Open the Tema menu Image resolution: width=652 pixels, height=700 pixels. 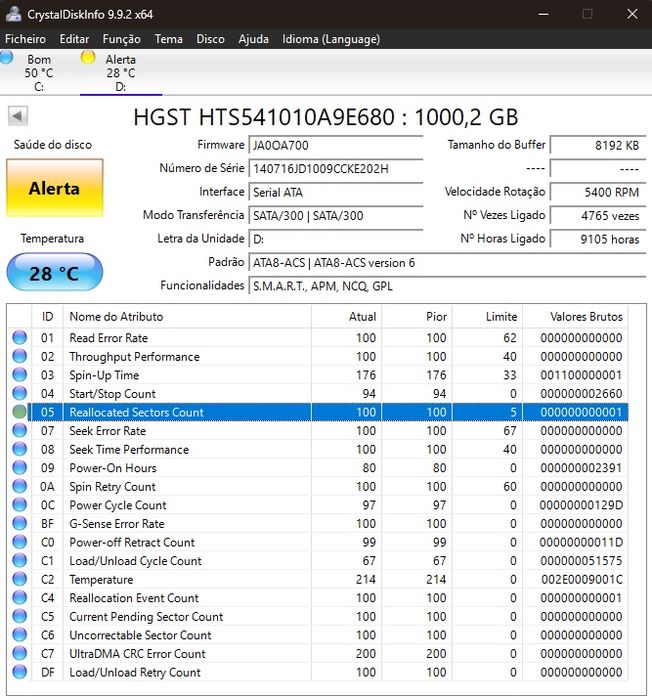tap(168, 39)
